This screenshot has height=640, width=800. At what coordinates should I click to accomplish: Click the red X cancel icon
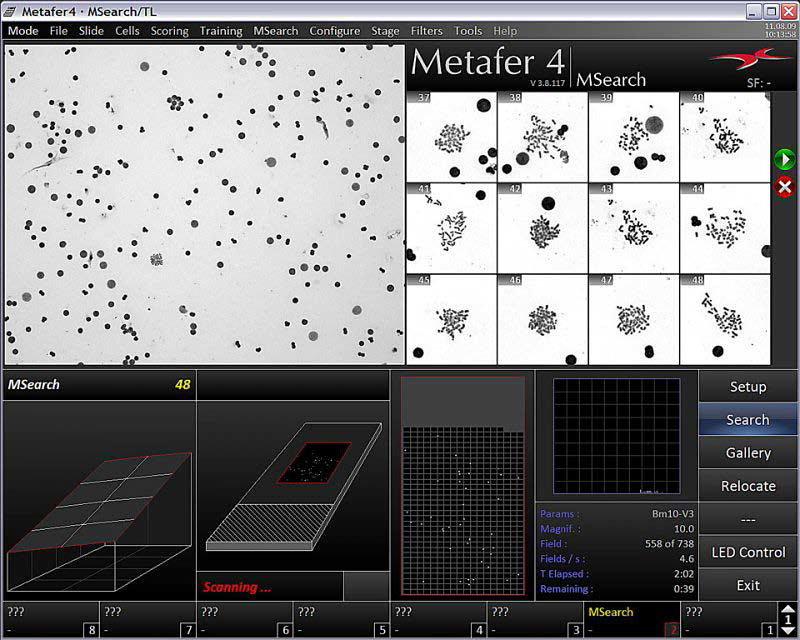pos(784,187)
